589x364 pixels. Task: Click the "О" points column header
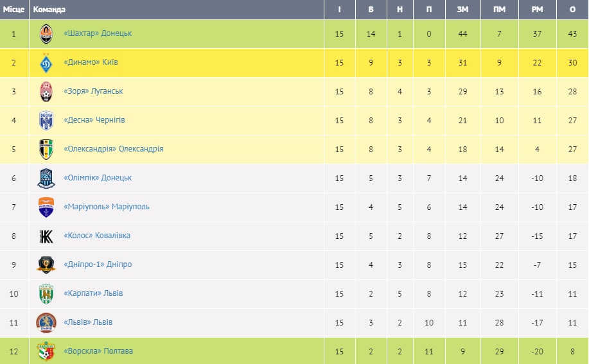(572, 10)
